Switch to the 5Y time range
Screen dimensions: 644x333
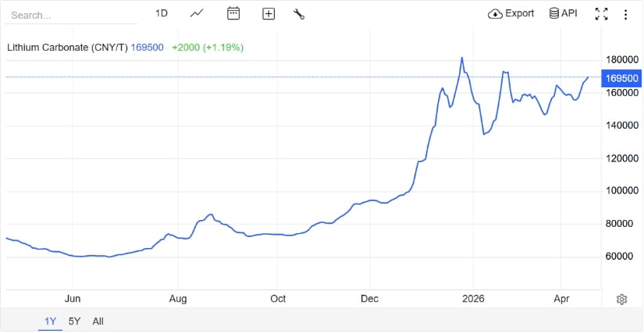pos(74,321)
